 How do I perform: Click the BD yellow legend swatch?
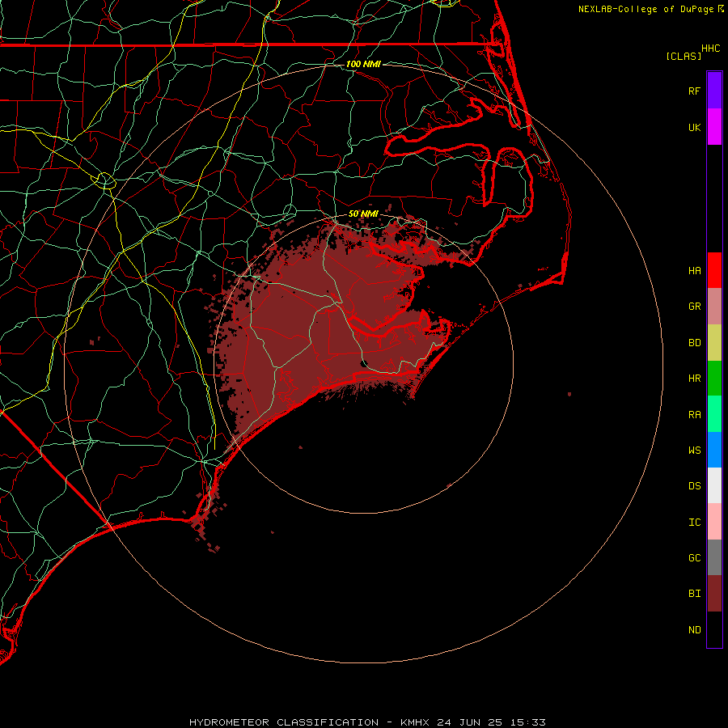(x=714, y=343)
